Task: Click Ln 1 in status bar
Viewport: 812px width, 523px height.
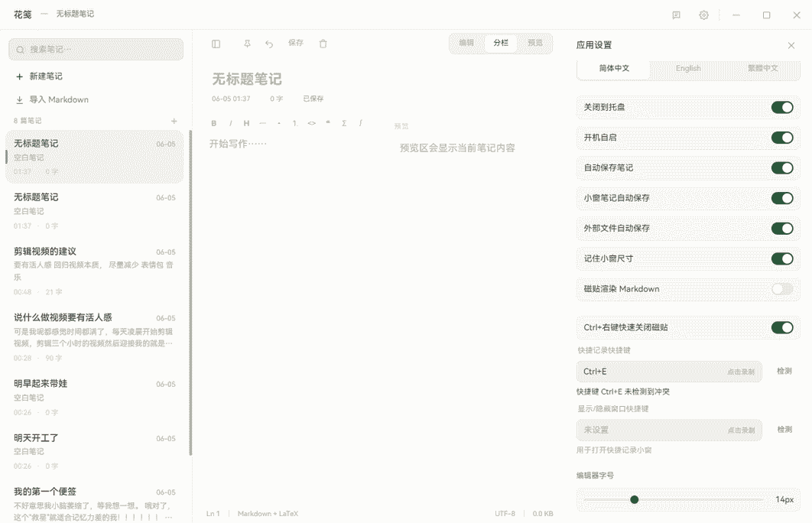Action: [213, 514]
